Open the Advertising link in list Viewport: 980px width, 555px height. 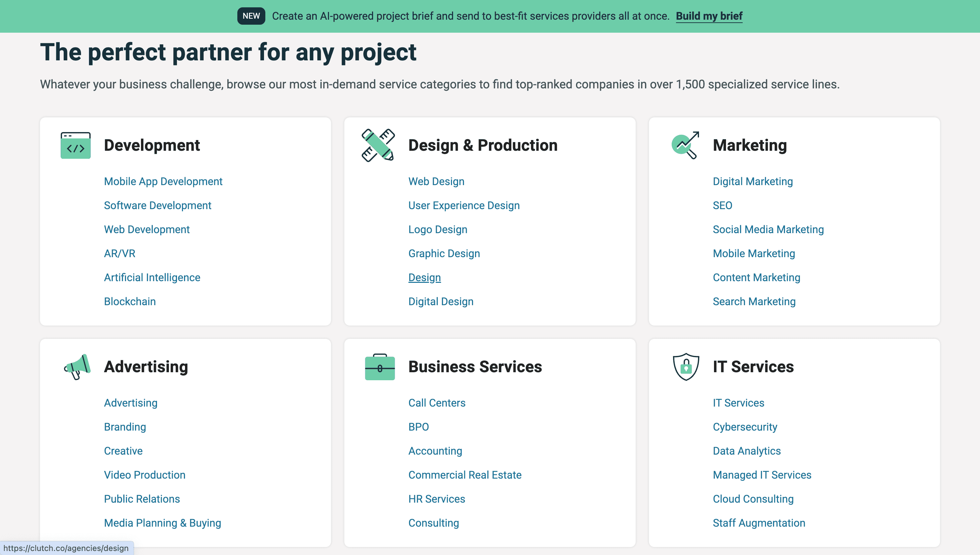coord(131,403)
